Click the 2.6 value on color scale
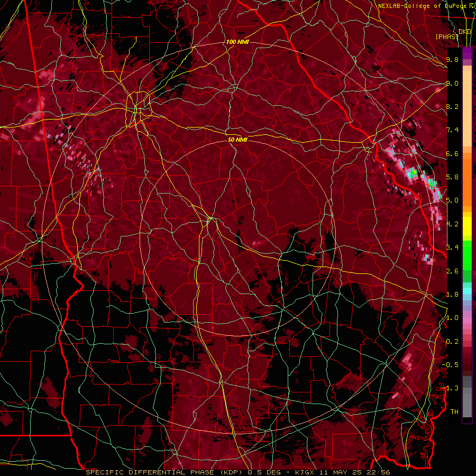The width and height of the screenshot is (476, 476). tap(452, 271)
